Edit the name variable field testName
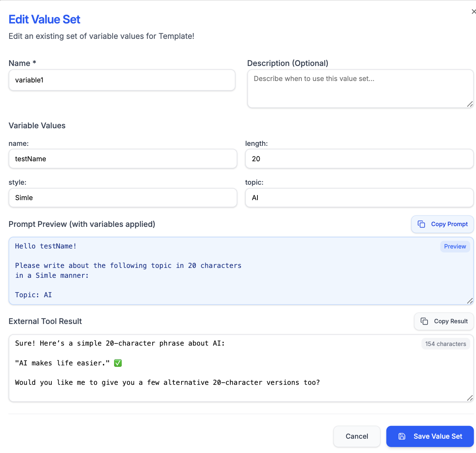Screen dimensions: 476x453 coord(122,159)
